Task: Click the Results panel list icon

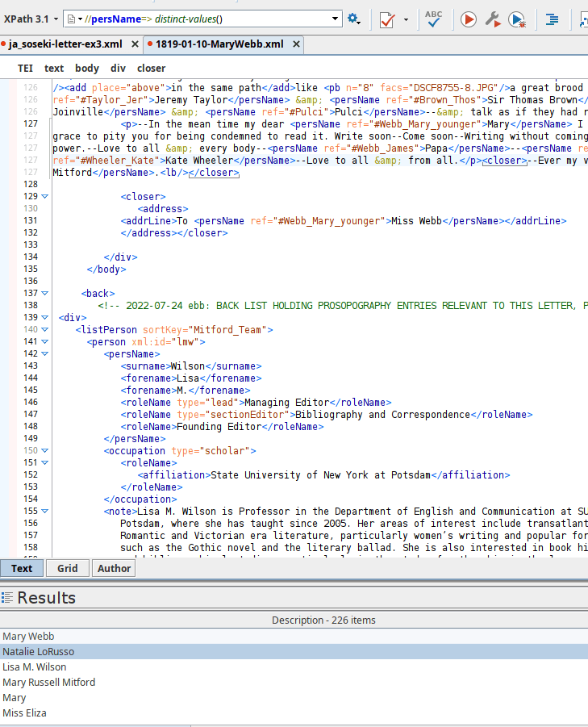Action: point(7,598)
